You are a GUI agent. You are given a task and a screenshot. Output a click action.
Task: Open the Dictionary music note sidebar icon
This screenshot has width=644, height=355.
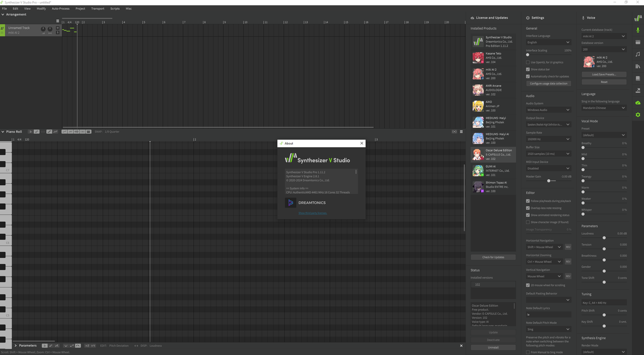tap(638, 54)
